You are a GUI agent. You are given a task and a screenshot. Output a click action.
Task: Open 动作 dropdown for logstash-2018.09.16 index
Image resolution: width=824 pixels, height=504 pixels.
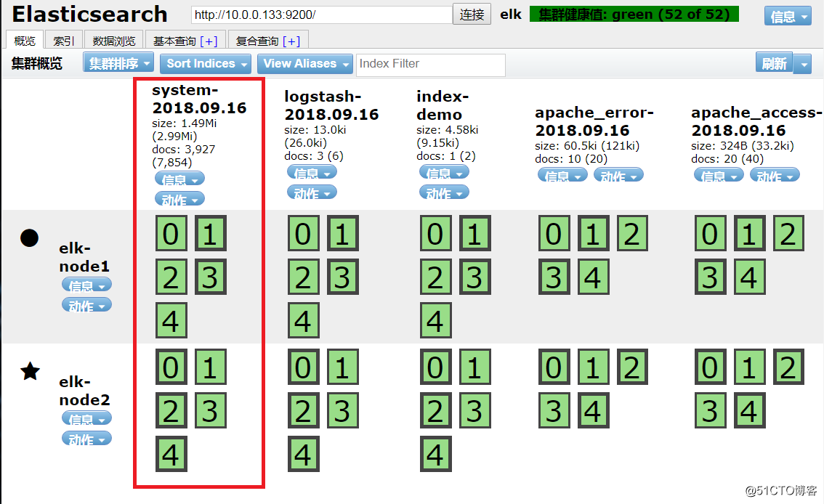coord(312,192)
